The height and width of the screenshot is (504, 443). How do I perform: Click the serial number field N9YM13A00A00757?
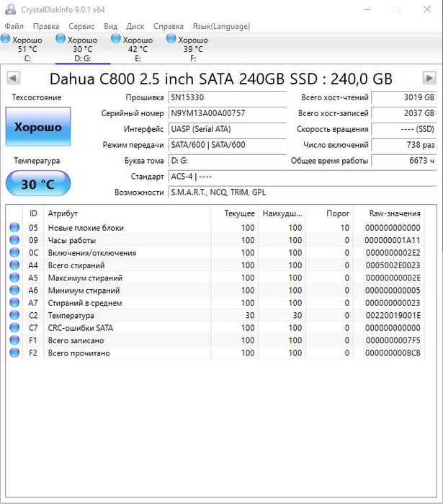coord(228,113)
